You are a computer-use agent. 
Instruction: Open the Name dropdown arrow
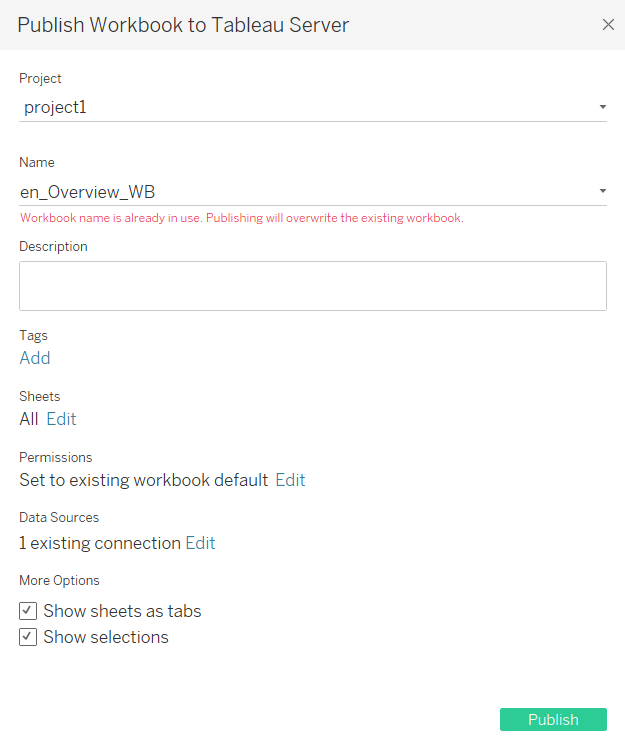coord(602,191)
